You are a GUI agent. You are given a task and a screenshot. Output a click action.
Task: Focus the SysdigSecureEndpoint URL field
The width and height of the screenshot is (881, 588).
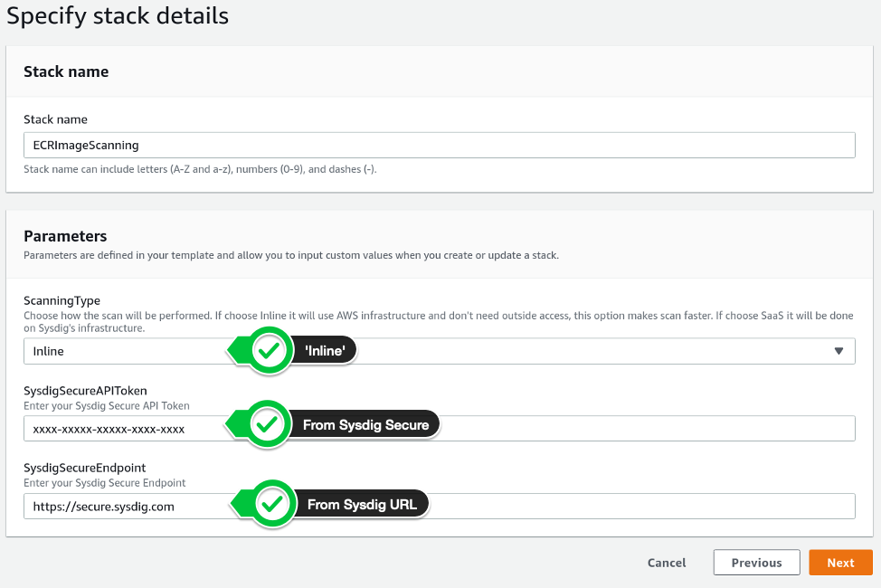tap(440, 506)
